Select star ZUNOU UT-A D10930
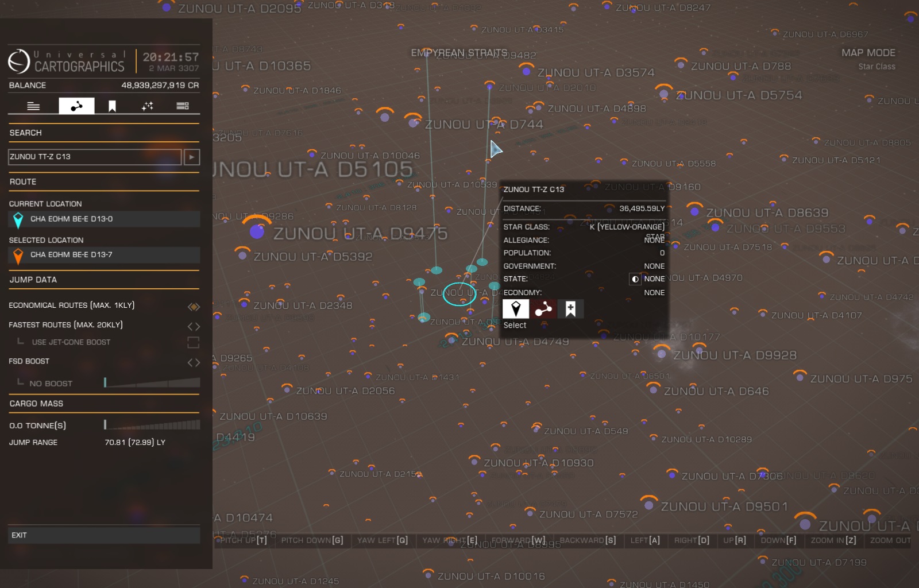Image resolution: width=919 pixels, height=588 pixels. click(474, 461)
